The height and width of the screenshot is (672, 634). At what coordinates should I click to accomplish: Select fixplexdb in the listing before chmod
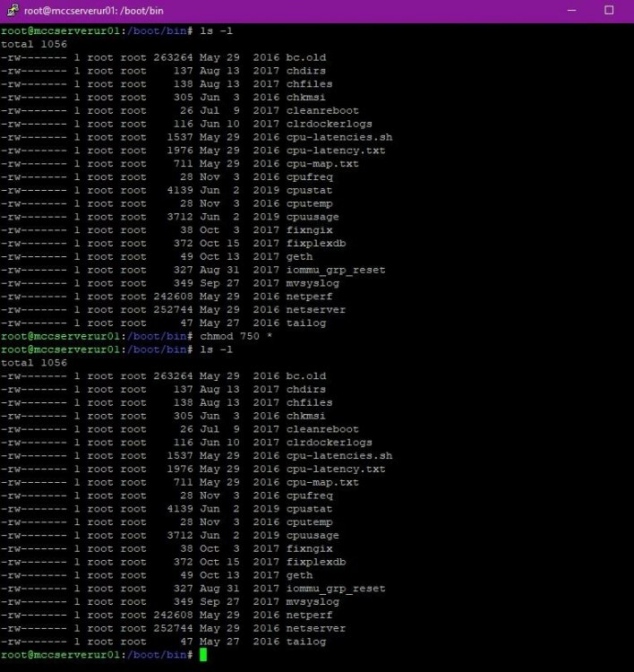[x=316, y=244]
